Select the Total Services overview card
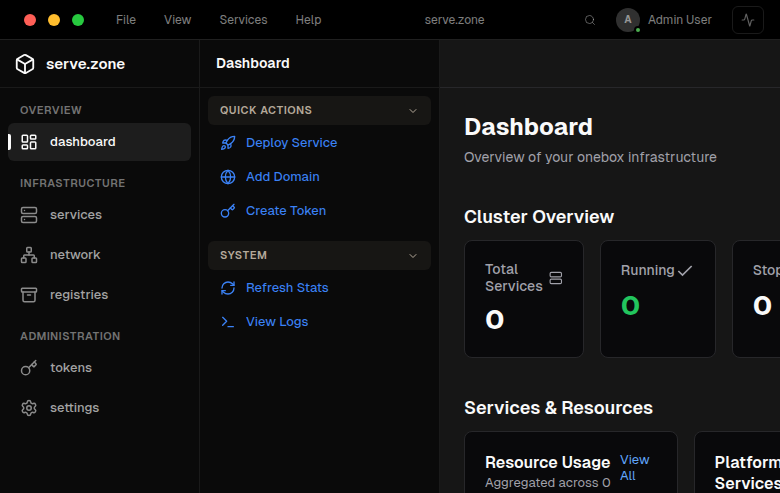780x493 pixels. [x=523, y=298]
